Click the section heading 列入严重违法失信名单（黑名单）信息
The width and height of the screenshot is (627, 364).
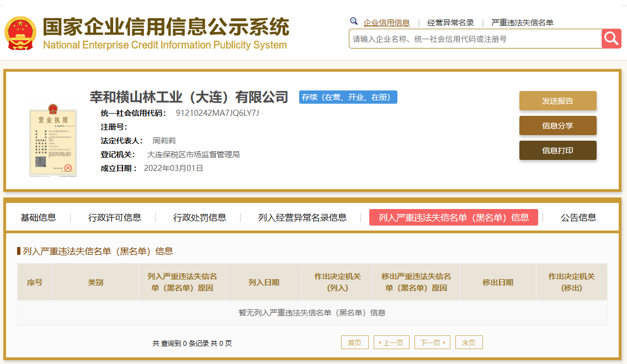tap(98, 251)
